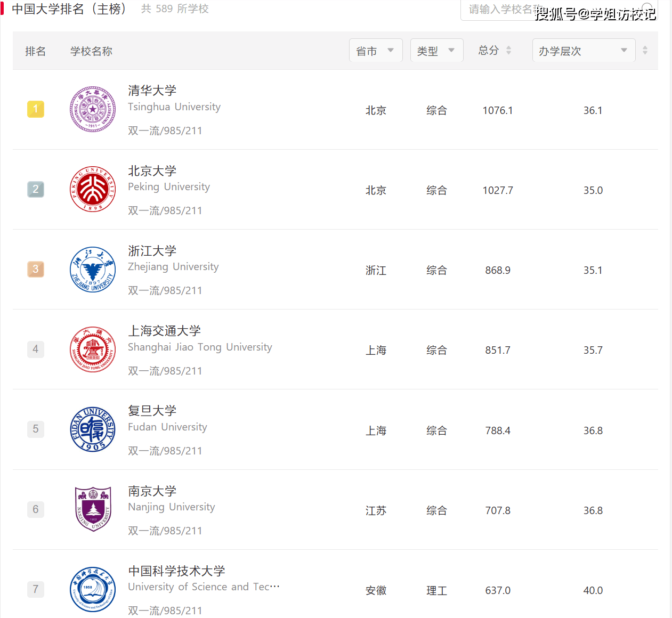Click the rank 4 badge
Image resolution: width=672 pixels, height=618 pixels.
[x=36, y=349]
